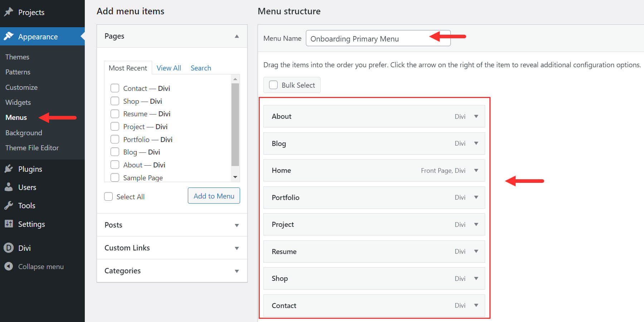Click the Divi logo icon

click(9, 247)
